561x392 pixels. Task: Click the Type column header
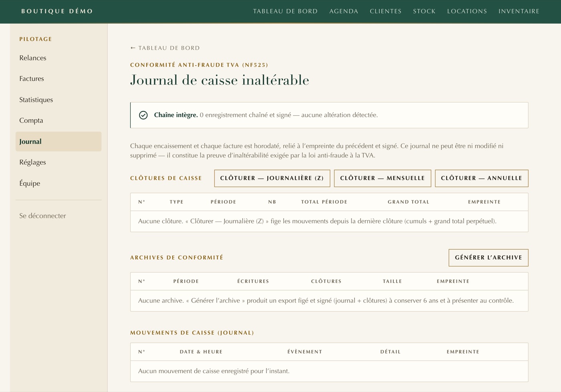point(176,202)
